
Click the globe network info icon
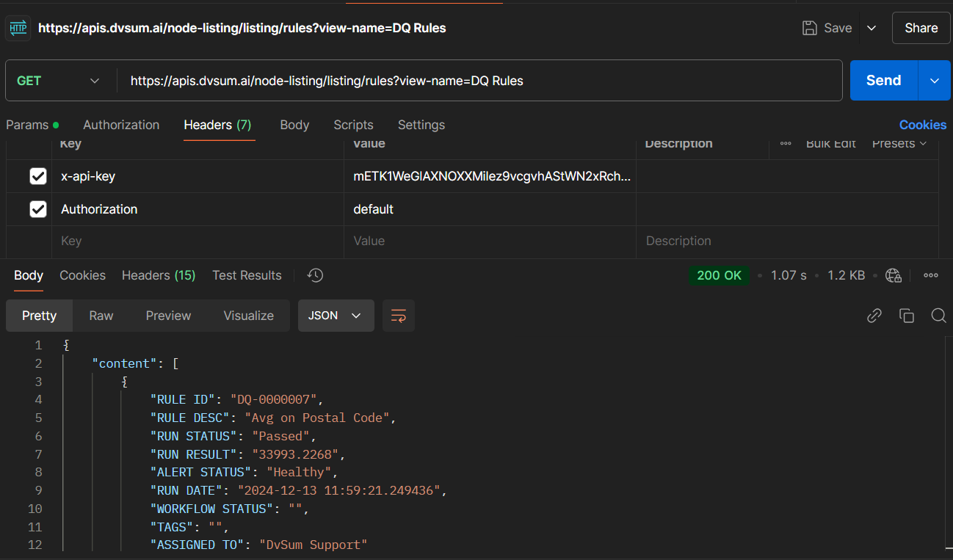click(x=894, y=275)
